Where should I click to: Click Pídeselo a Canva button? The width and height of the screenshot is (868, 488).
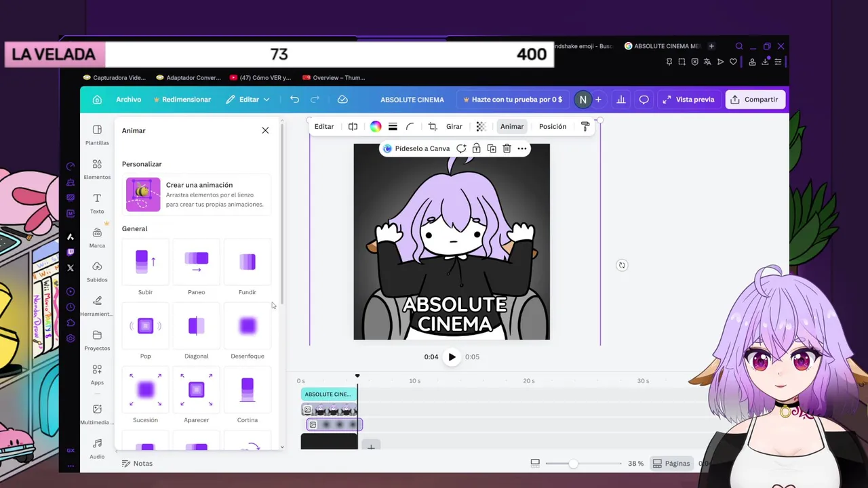(416, 148)
